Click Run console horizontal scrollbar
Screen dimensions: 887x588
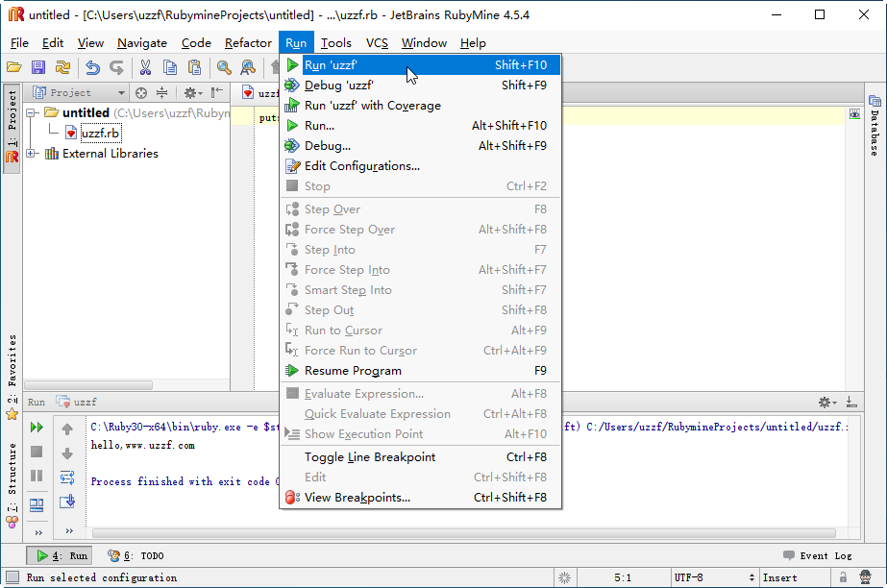pyautogui.click(x=464, y=533)
